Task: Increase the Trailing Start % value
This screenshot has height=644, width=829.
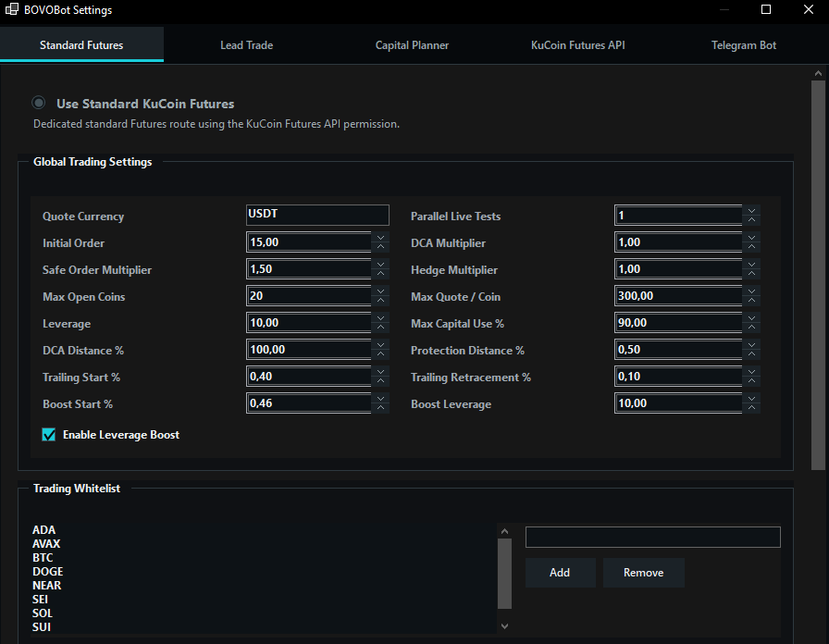Action: (380, 382)
